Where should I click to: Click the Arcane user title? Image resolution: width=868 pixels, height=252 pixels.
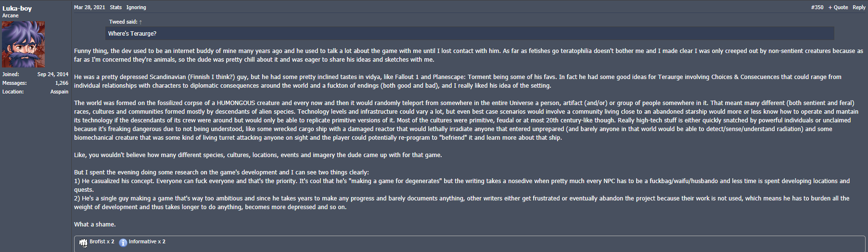tap(11, 15)
